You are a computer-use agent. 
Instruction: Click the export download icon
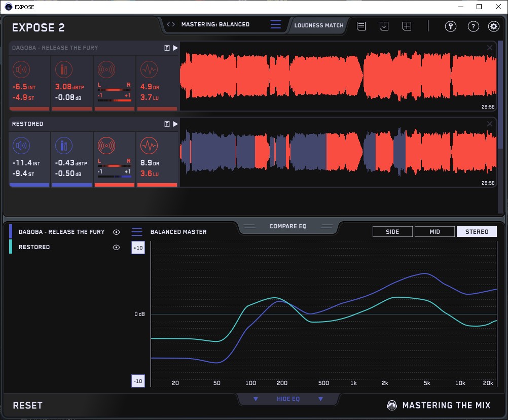[384, 26]
